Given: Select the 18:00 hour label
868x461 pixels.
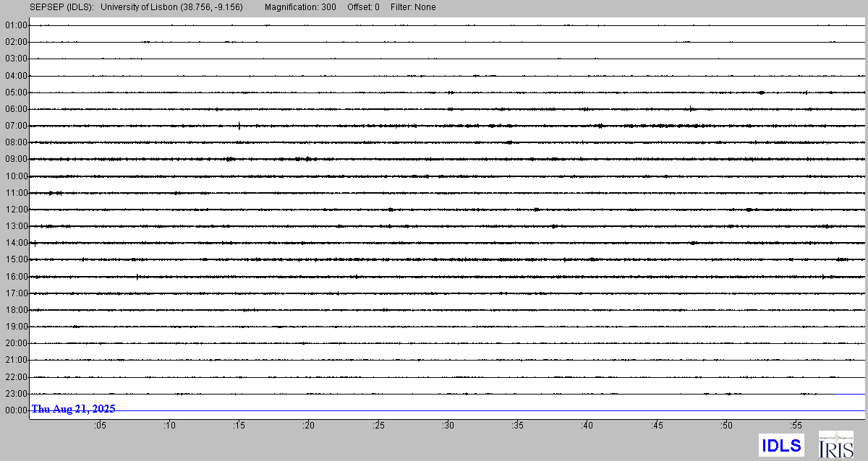Looking at the screenshot, I should pos(16,310).
